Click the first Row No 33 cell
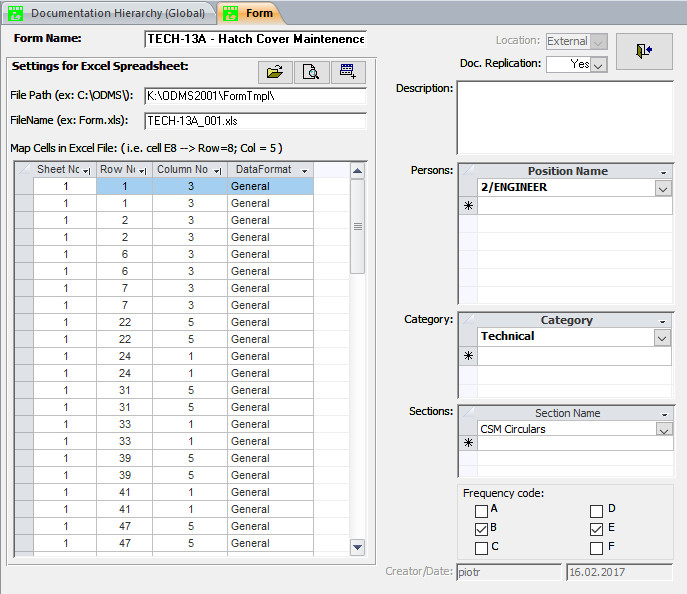687x594 pixels. coord(124,424)
